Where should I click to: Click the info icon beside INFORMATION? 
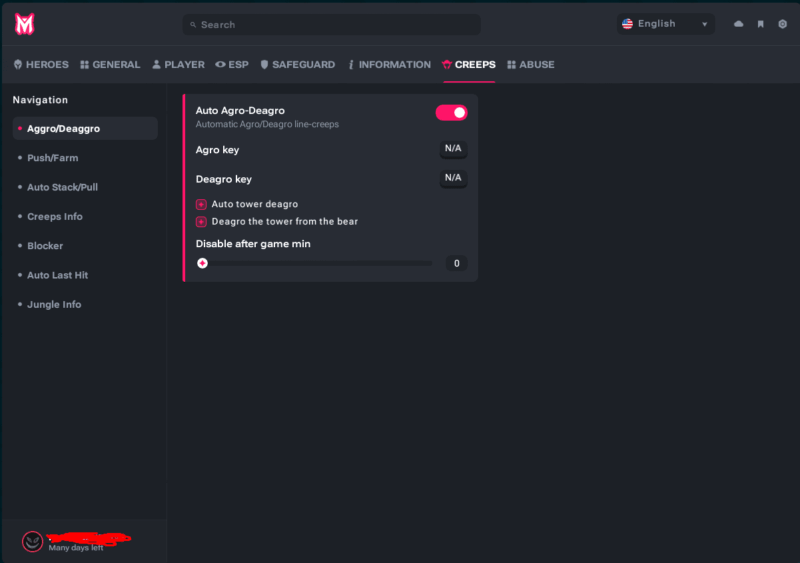pyautogui.click(x=351, y=64)
